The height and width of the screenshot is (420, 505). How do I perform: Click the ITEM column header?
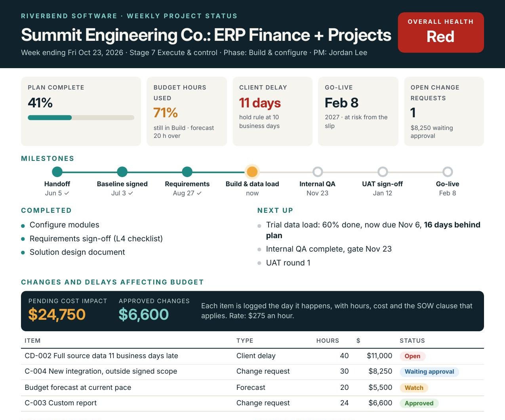click(x=32, y=341)
